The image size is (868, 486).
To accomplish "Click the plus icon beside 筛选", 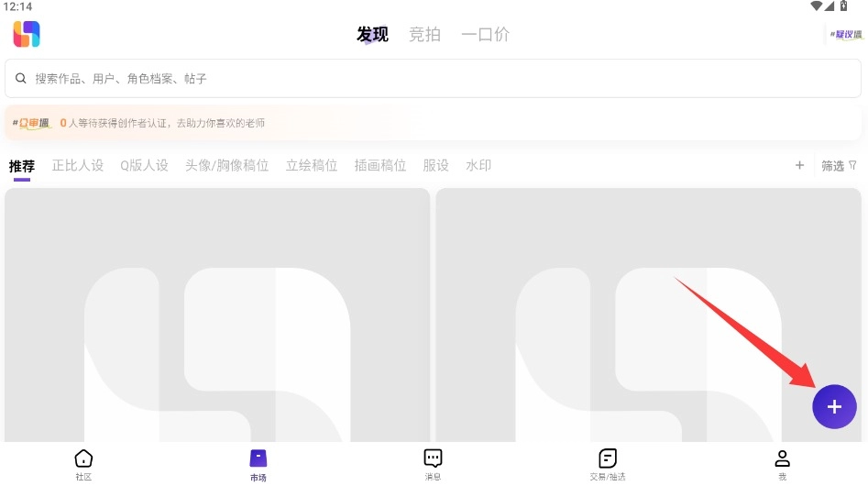I will pyautogui.click(x=799, y=165).
